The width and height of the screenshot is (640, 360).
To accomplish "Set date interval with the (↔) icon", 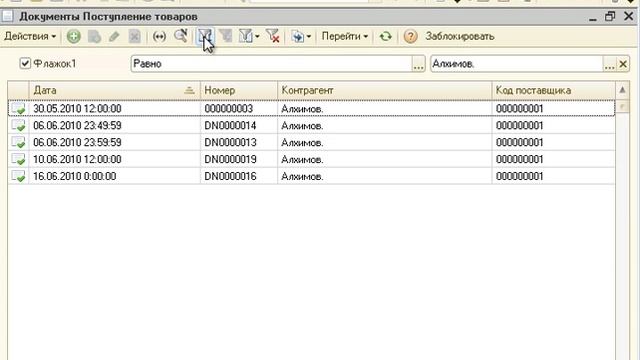I will (159, 37).
